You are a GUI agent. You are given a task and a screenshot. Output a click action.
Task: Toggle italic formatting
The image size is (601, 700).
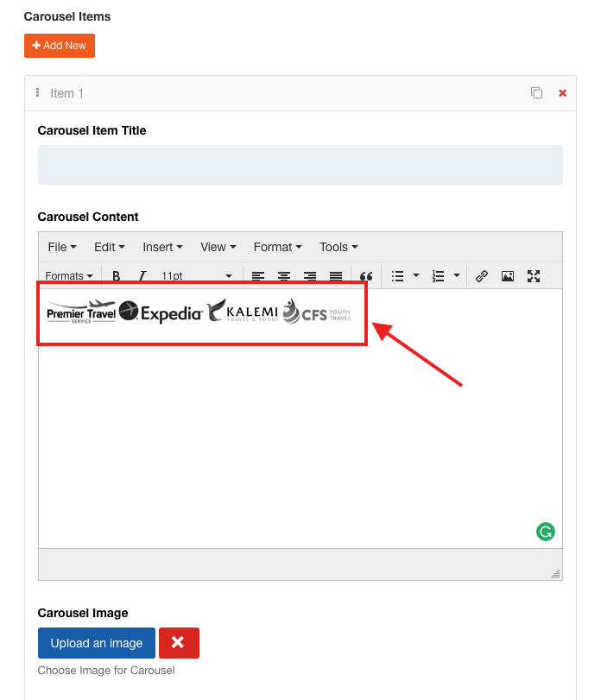coord(142,276)
